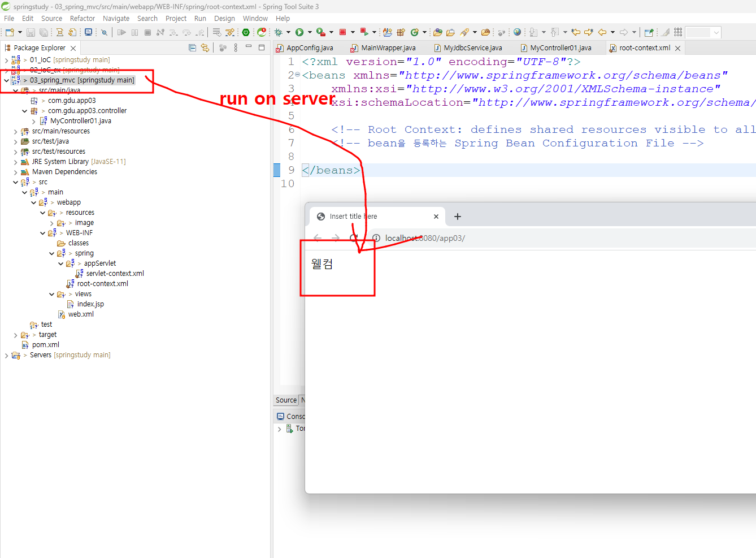
Task: Open the New wizard dropdown arrow
Action: [20, 32]
